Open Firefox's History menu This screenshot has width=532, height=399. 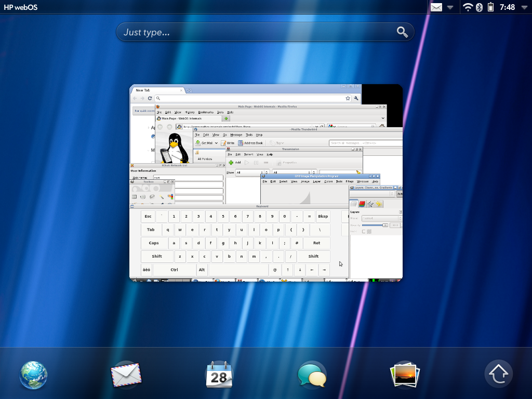(x=190, y=112)
